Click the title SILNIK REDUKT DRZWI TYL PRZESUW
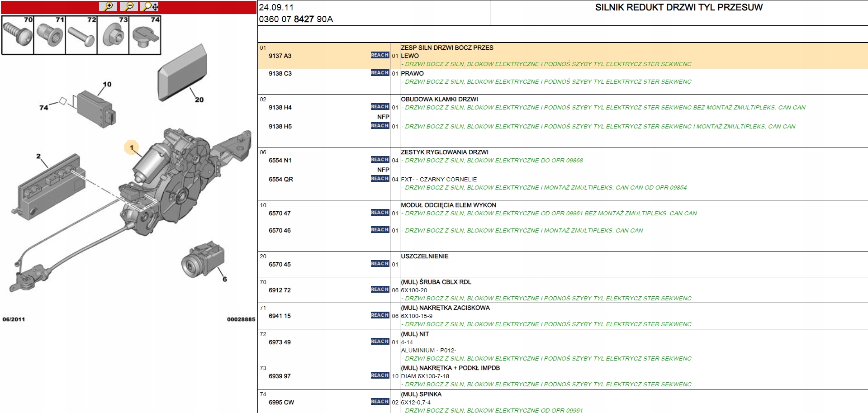The height and width of the screenshot is (413, 868). 678,7
